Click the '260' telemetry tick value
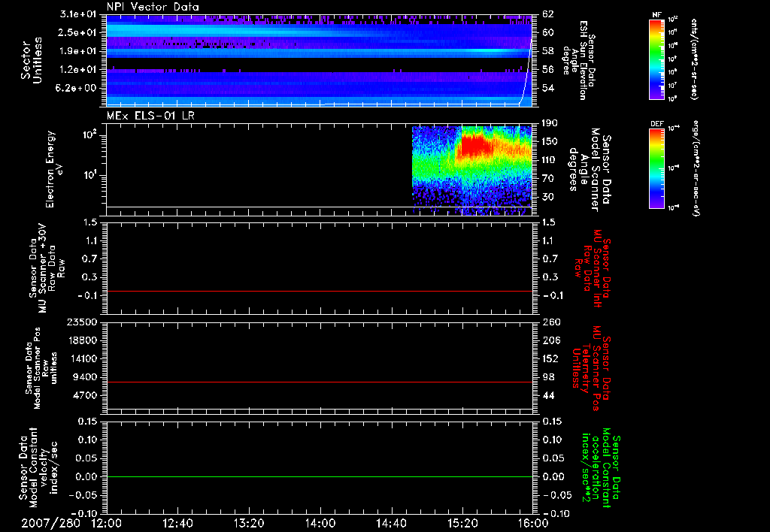The width and height of the screenshot is (770, 532). click(x=550, y=322)
